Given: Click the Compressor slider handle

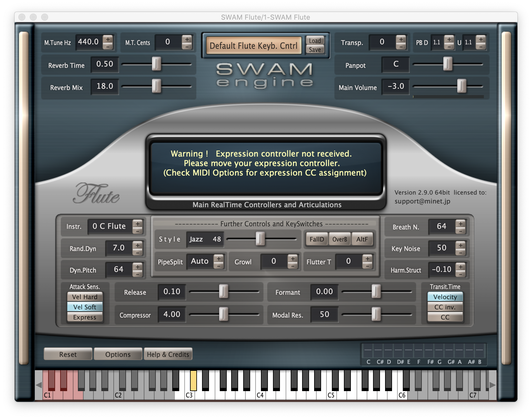Looking at the screenshot, I should click(223, 314).
